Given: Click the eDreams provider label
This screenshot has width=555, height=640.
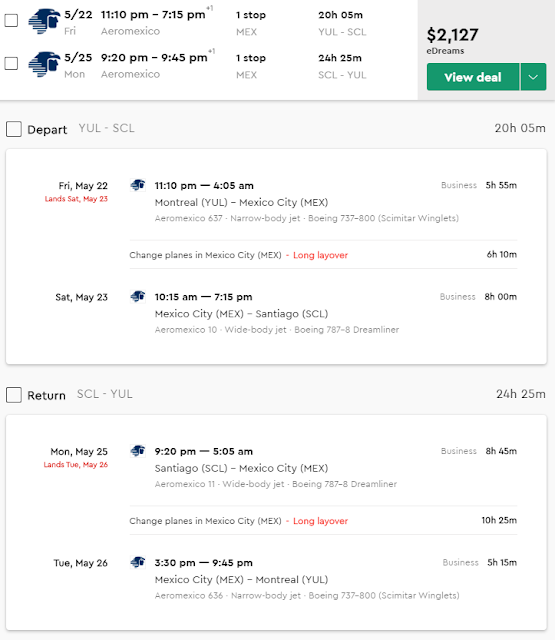Looking at the screenshot, I should (445, 51).
